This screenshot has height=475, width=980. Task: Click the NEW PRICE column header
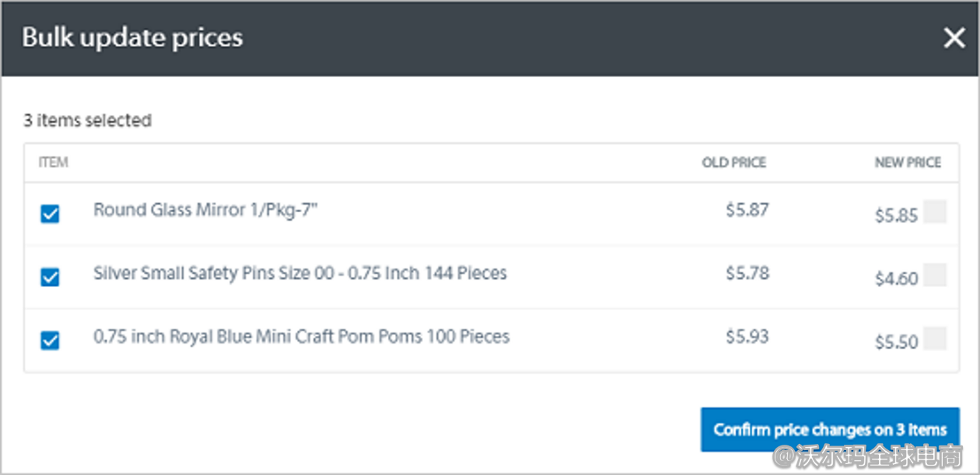(x=908, y=162)
